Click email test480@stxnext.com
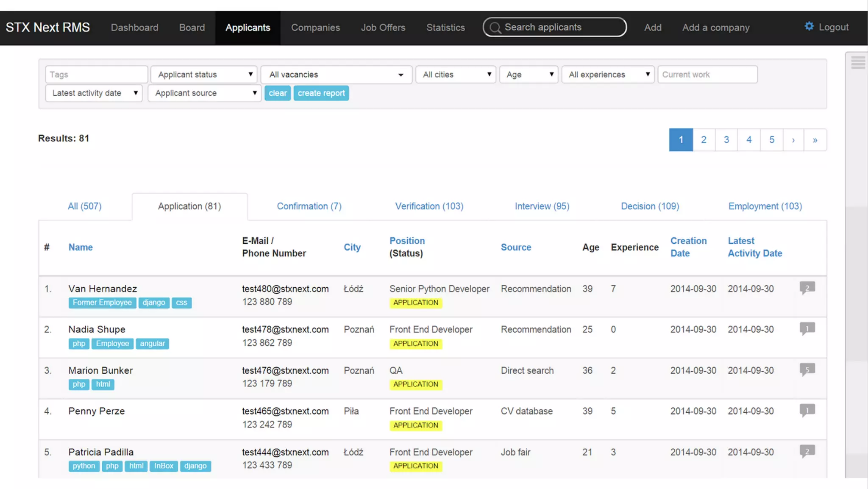868x489 pixels. pyautogui.click(x=285, y=289)
